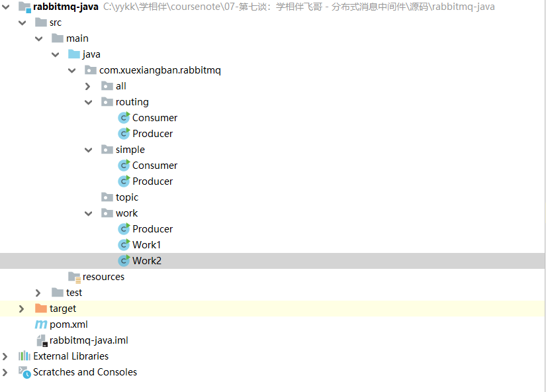Select the com.xuexiangban.rabbitmq package
Viewport: 546px width, 392px height.
coord(160,70)
